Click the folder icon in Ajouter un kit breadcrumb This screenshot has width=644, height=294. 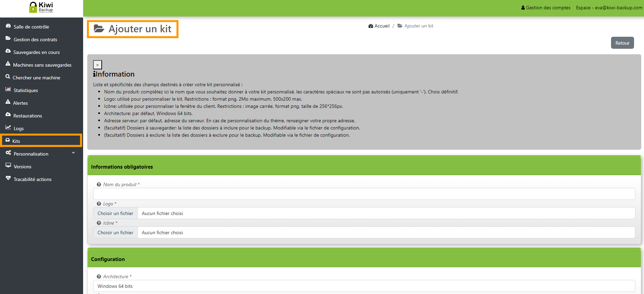pyautogui.click(x=400, y=26)
